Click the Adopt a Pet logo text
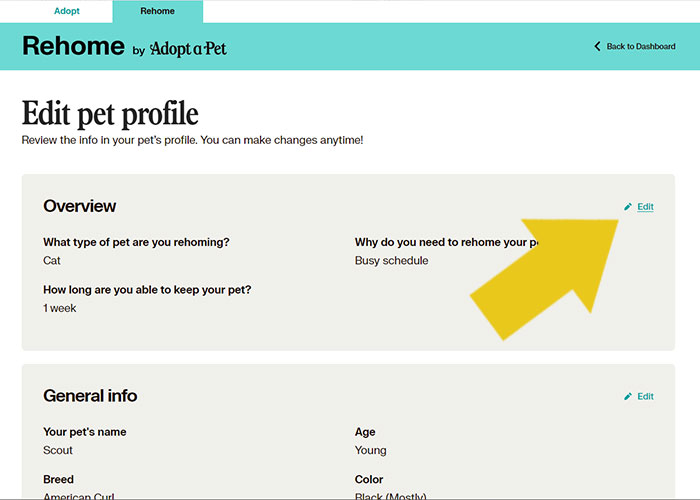 point(188,48)
